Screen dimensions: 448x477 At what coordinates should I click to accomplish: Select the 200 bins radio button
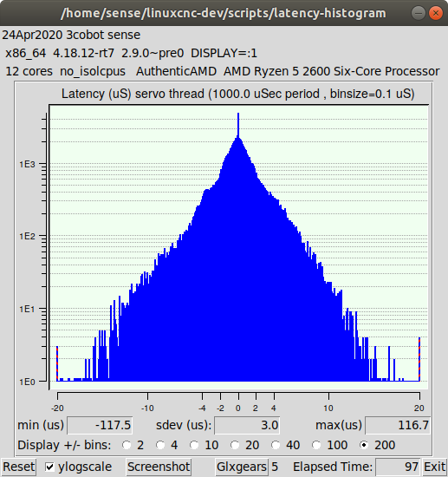(x=364, y=445)
